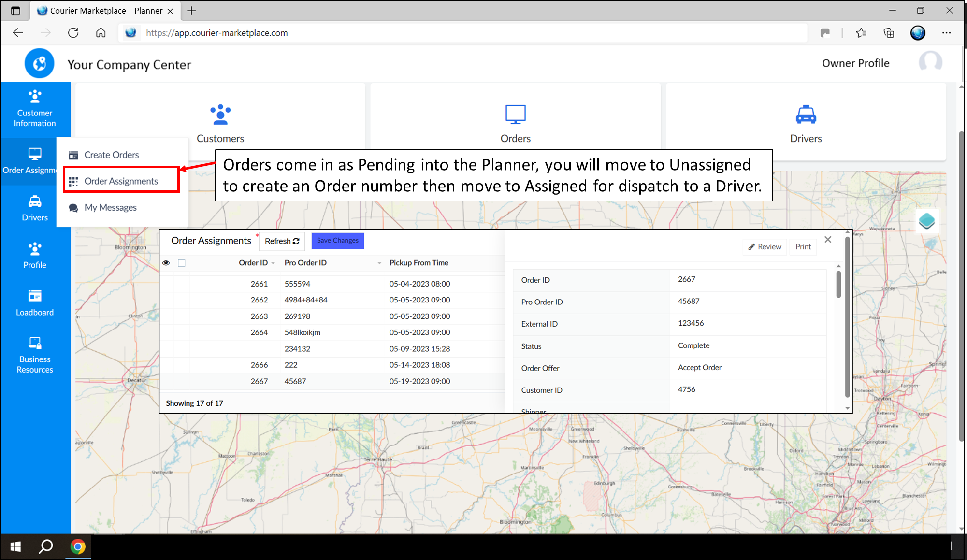This screenshot has height=560, width=967.
Task: Click the Pro Order ID value 45687 in details
Action: coord(689,301)
